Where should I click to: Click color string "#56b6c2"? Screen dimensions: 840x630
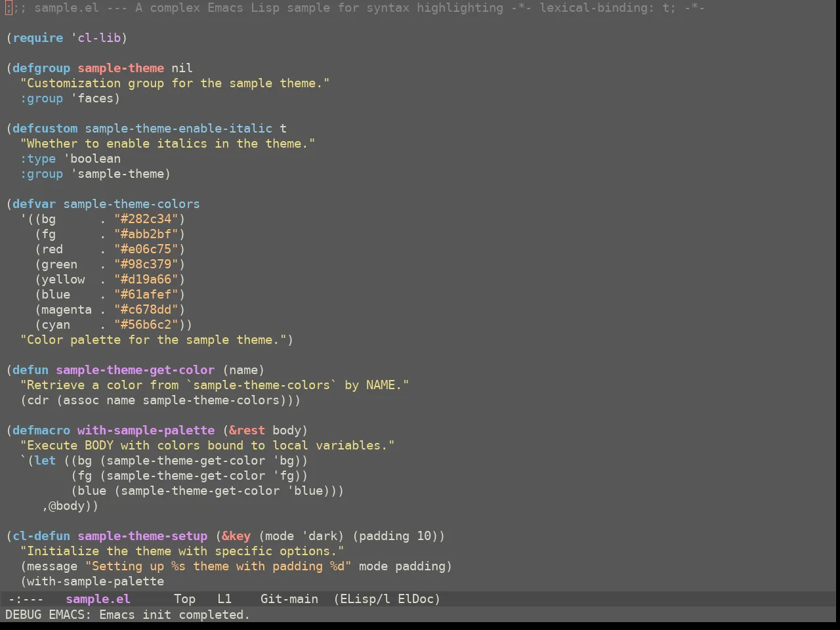[x=146, y=324]
